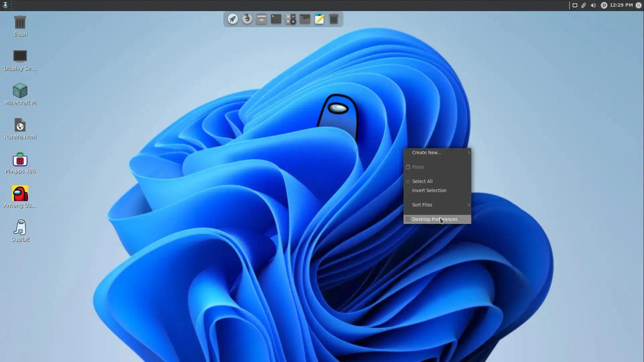Screen dimensions: 644x362
Task: Click the 12:29 PM clock
Action: 621,5
